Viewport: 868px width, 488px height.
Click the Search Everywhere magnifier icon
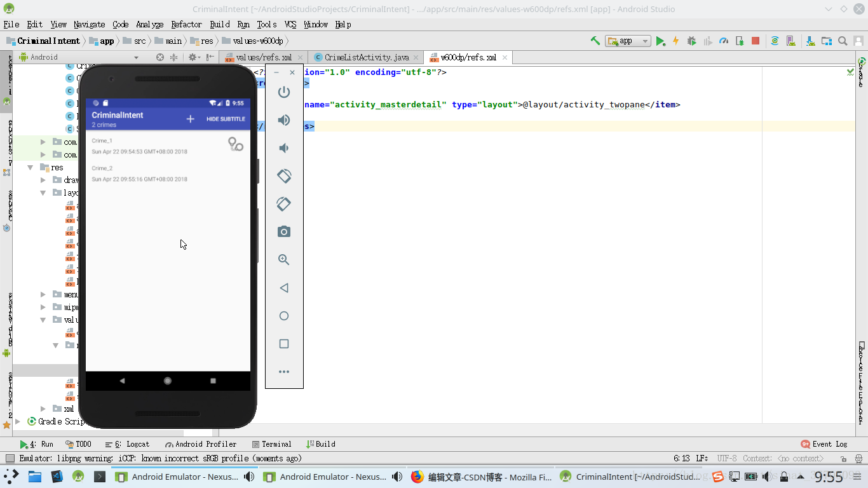click(x=843, y=41)
